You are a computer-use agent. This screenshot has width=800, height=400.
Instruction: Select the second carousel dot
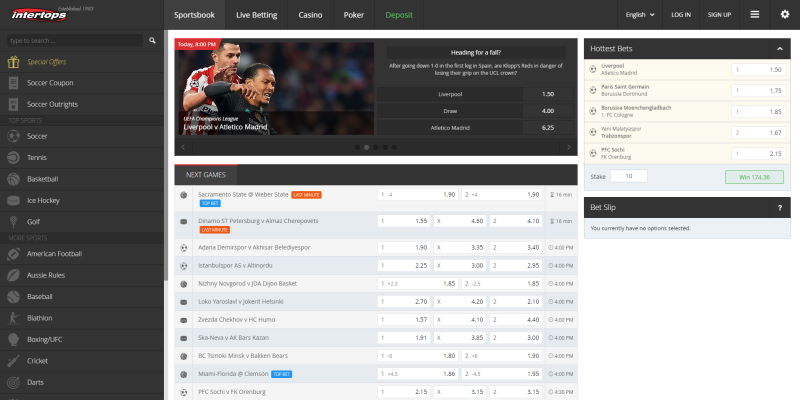(366, 147)
